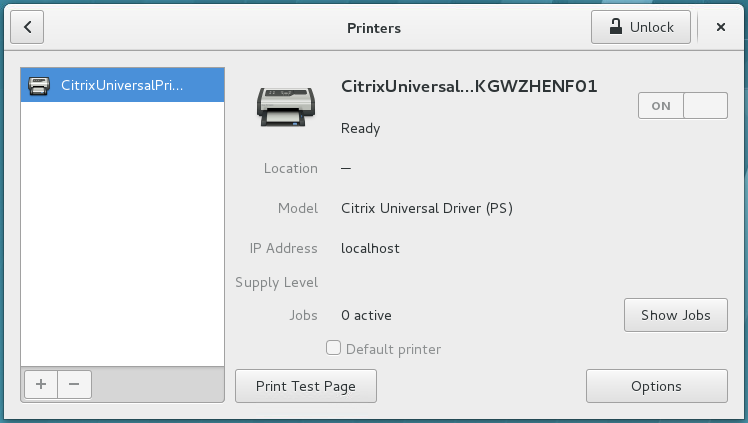The image size is (748, 423).
Task: Select CitrixUniversalPri... in the printer list
Action: pyautogui.click(x=122, y=85)
